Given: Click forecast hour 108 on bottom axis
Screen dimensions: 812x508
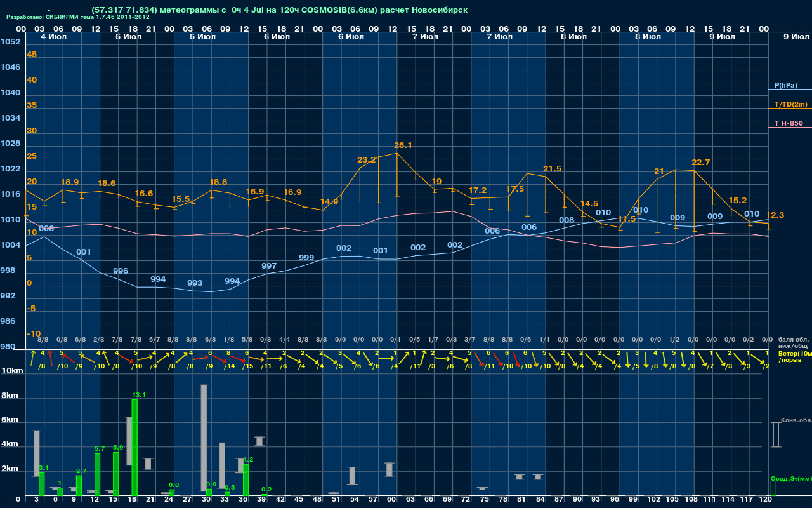Looking at the screenshot, I should pyautogui.click(x=691, y=500).
